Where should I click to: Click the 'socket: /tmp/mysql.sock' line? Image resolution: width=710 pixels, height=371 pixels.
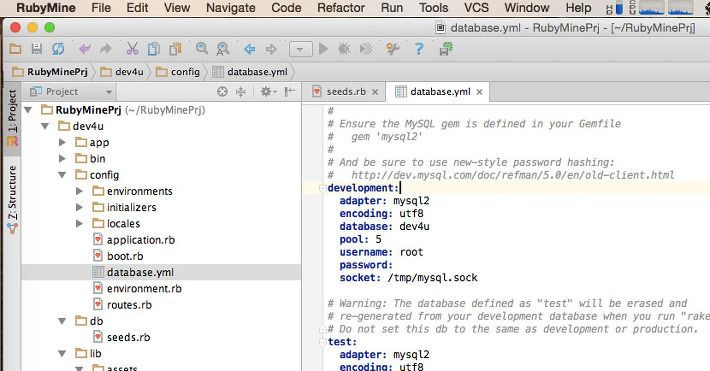[x=408, y=278]
